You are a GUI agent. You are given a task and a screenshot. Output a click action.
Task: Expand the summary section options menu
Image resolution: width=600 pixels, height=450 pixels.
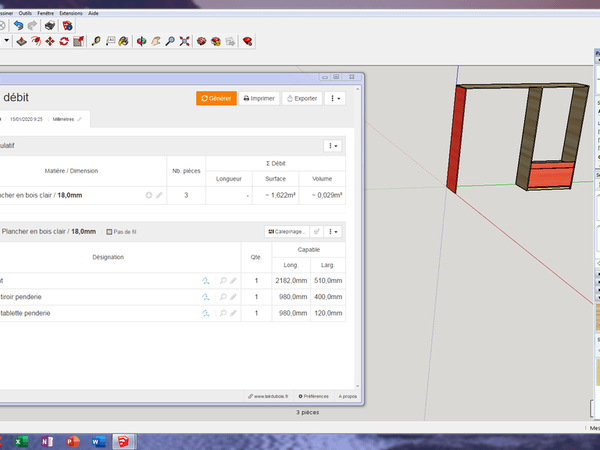333,145
